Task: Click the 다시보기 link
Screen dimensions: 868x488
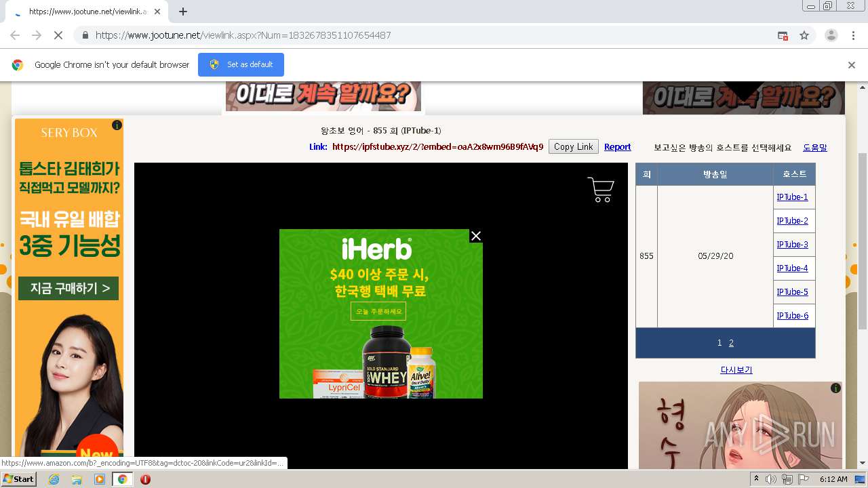Action: (736, 370)
